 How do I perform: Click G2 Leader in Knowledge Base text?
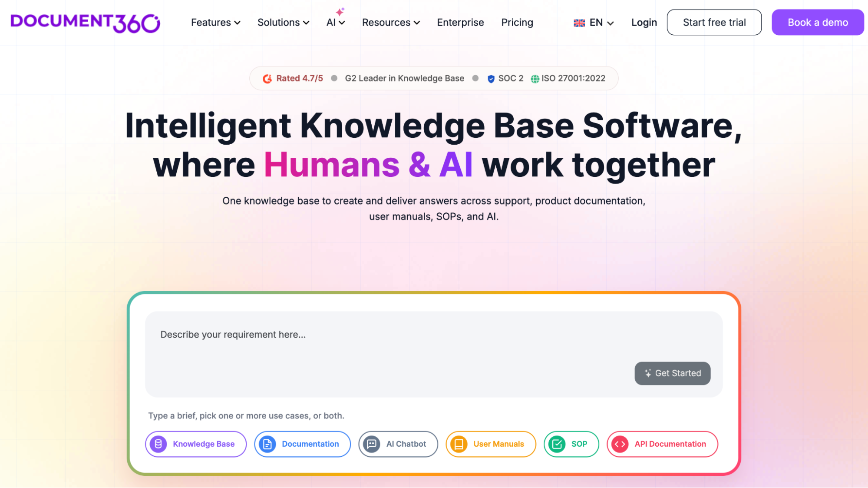click(405, 79)
